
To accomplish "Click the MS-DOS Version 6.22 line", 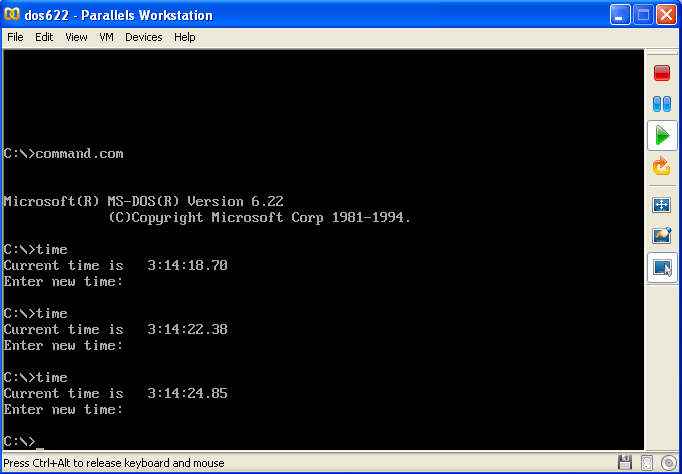I will click(144, 201).
